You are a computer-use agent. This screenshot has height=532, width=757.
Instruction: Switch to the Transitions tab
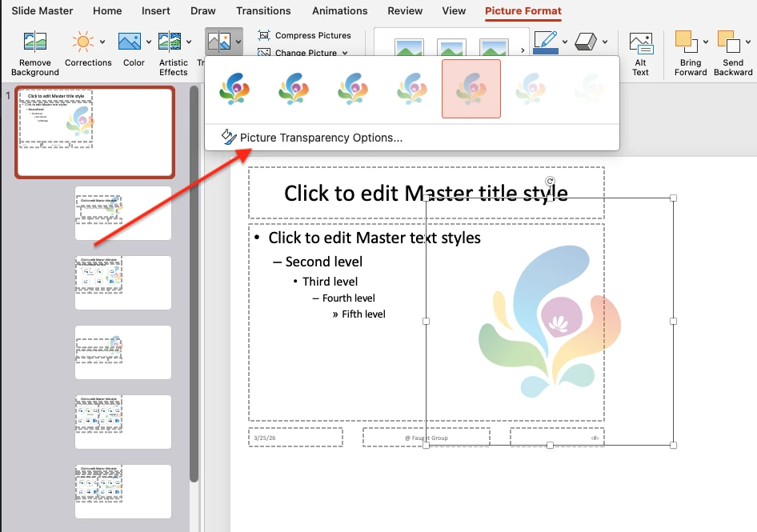point(263,11)
